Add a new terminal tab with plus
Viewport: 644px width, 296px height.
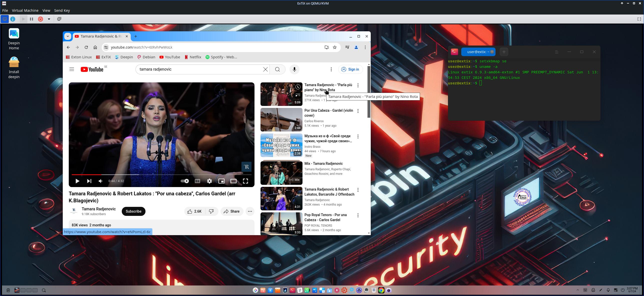(504, 52)
